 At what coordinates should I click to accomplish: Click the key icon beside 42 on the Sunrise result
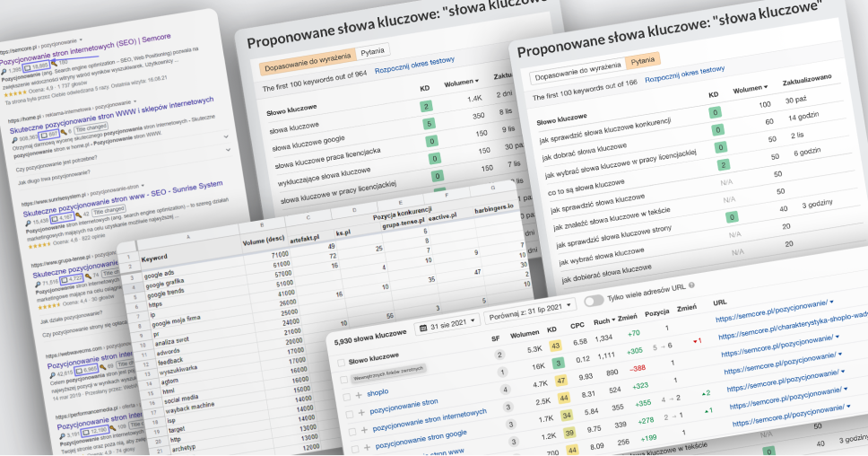(x=78, y=215)
